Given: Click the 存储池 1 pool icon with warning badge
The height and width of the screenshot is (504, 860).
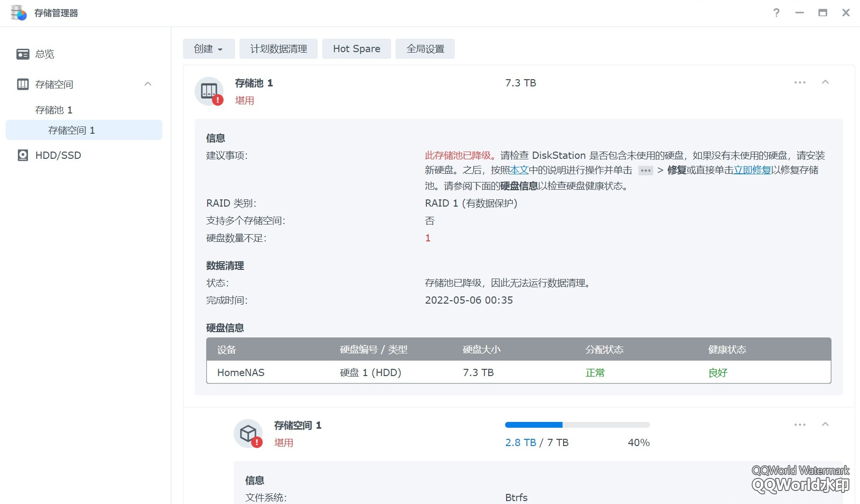Looking at the screenshot, I should (210, 91).
